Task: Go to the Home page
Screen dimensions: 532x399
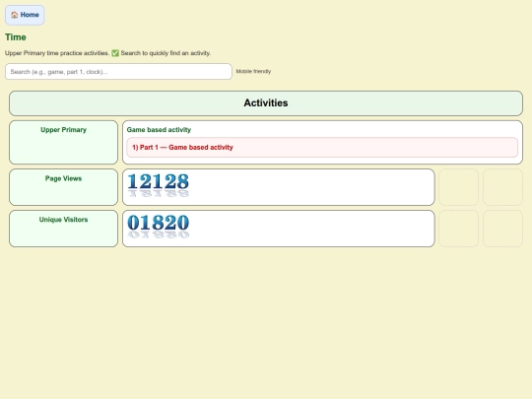Action: click(x=25, y=15)
